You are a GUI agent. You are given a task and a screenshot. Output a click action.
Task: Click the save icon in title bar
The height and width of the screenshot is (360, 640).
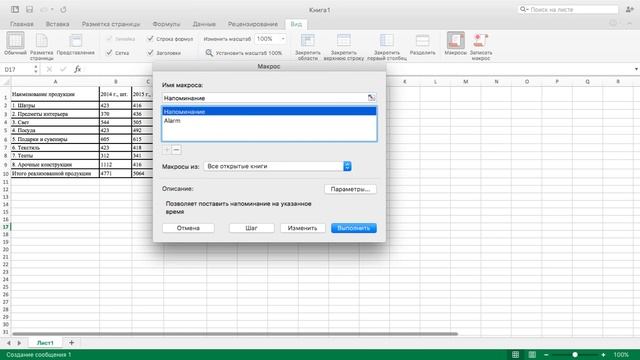pos(29,9)
